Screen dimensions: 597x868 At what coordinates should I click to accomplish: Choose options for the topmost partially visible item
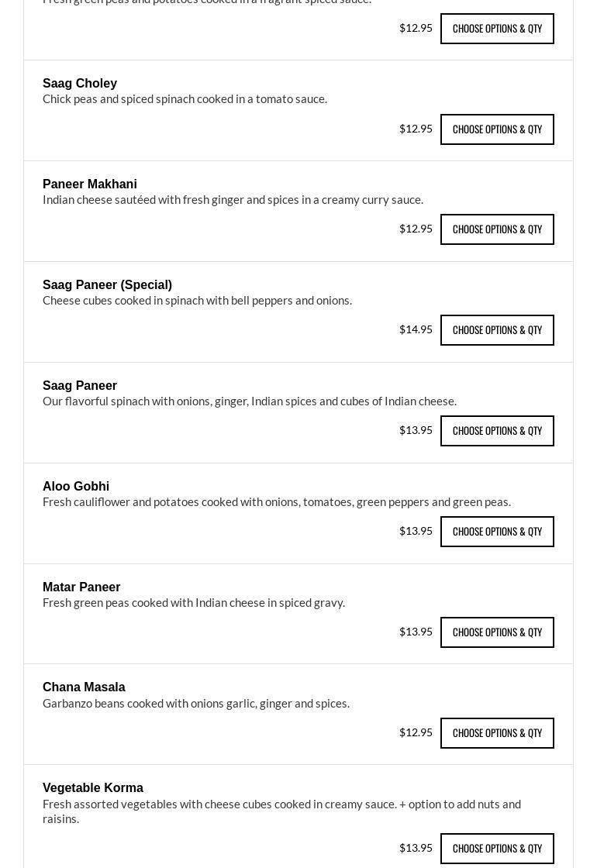click(497, 29)
